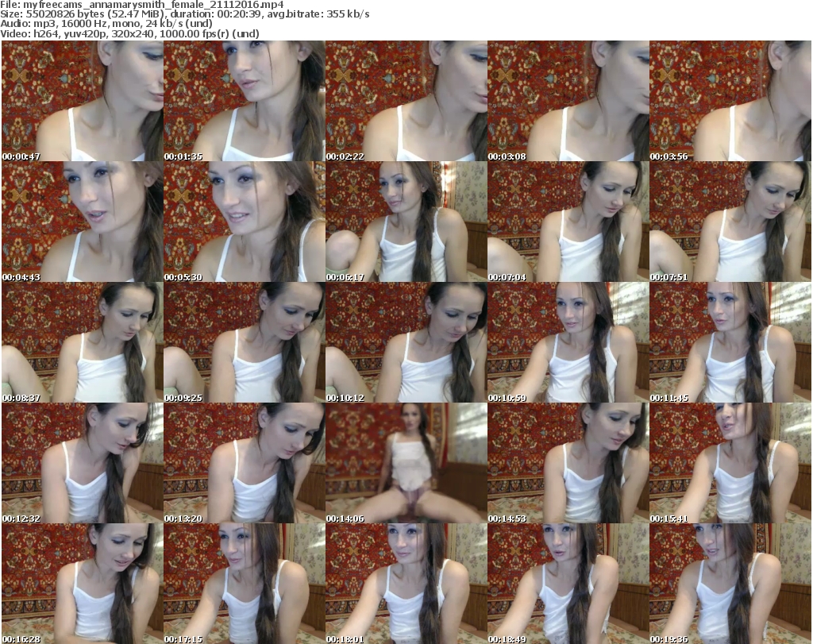
Task: Open the frame stamped 00:02:22
Action: [x=406, y=101]
